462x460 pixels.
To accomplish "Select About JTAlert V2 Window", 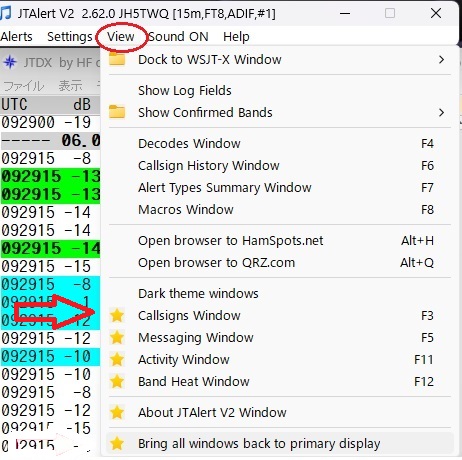I will tap(279, 412).
